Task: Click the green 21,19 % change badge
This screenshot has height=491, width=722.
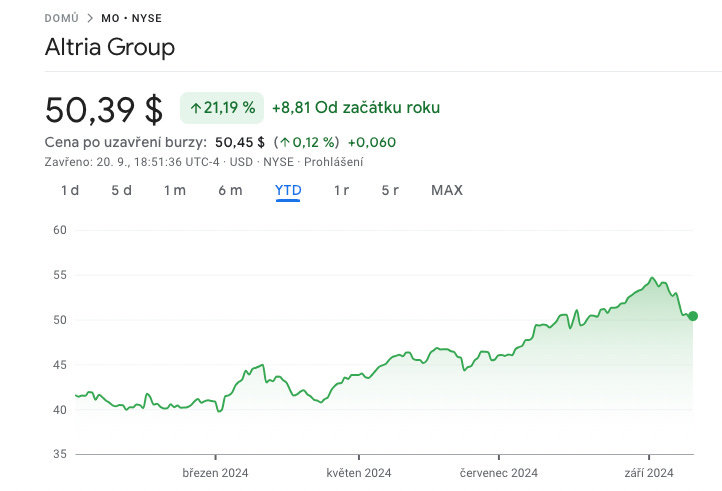Action: tap(222, 108)
